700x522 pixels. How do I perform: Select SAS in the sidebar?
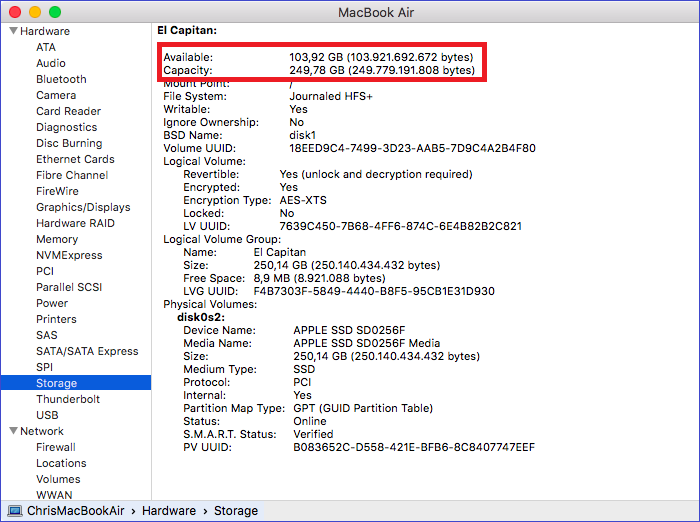(x=47, y=335)
